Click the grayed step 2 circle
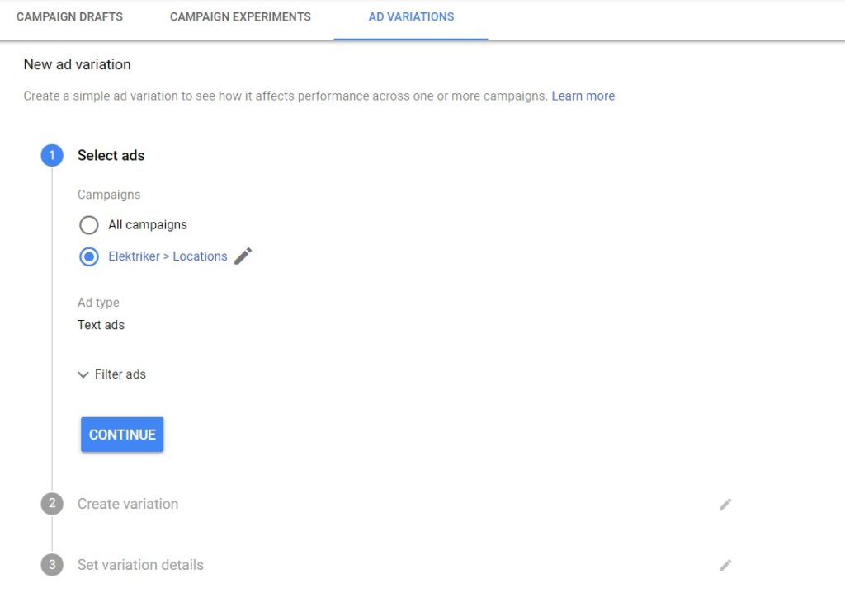Viewport: 845px width, 616px height. point(51,504)
